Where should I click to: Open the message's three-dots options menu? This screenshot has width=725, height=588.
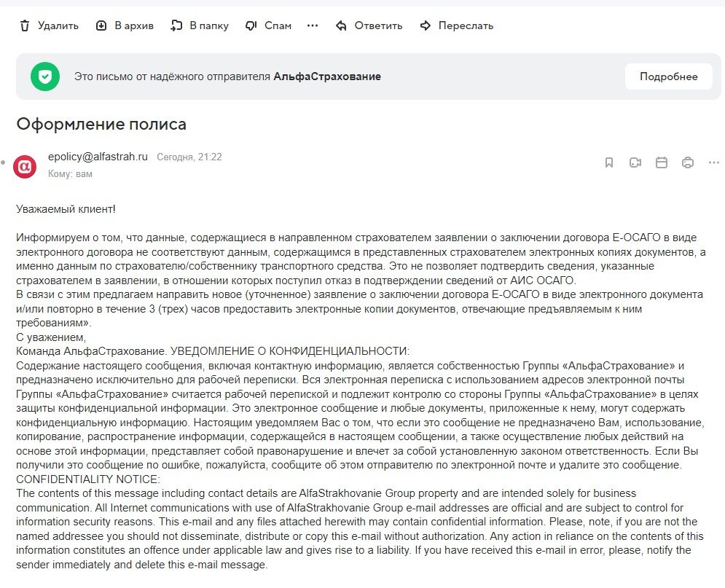713,162
